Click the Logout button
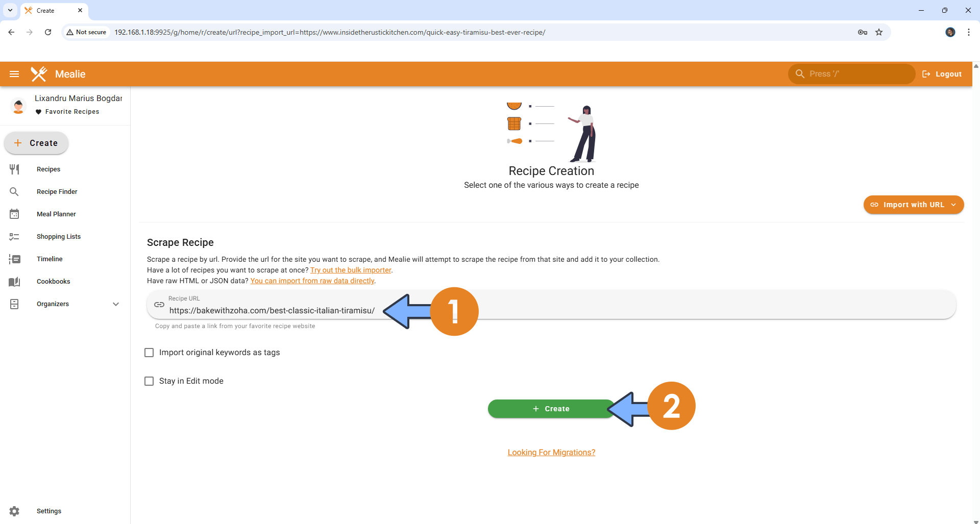This screenshot has height=524, width=980. pyautogui.click(x=942, y=74)
